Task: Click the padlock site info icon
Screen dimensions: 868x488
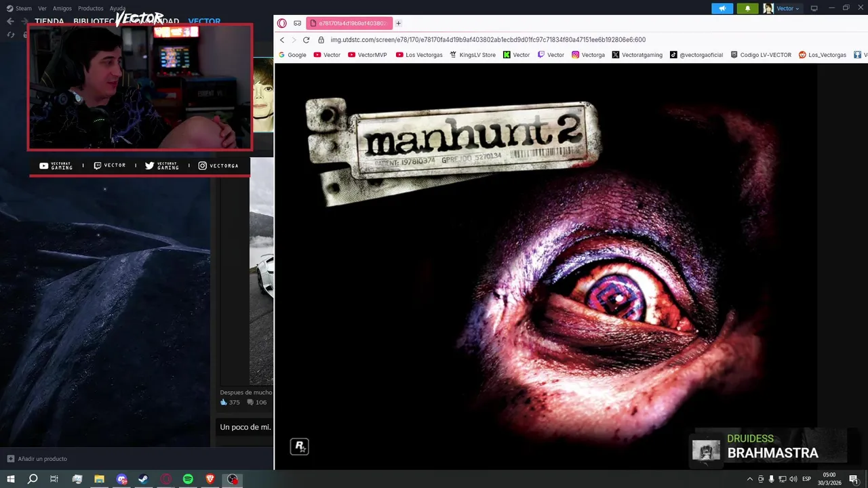Action: [321, 40]
